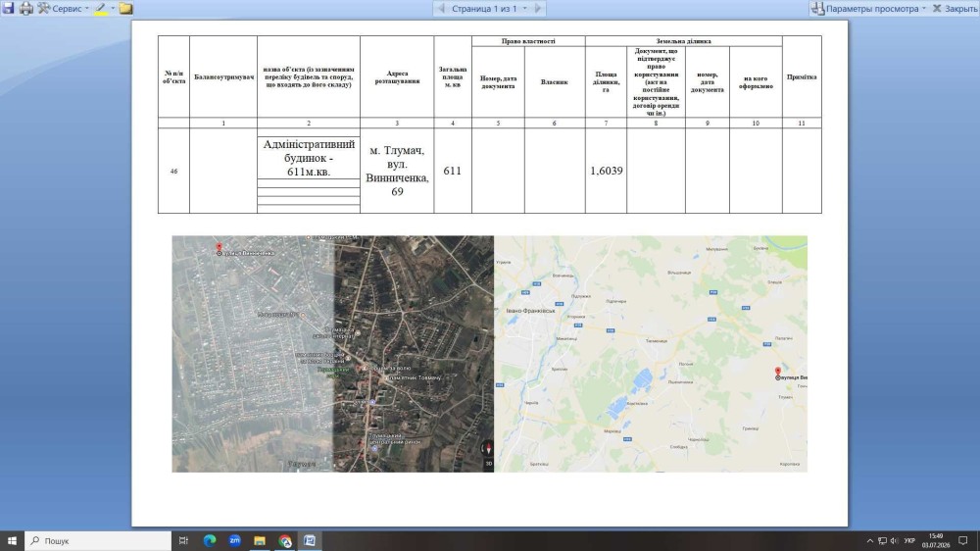Click the 'Адреса розташування' column header
The image size is (980, 551).
coord(397,76)
